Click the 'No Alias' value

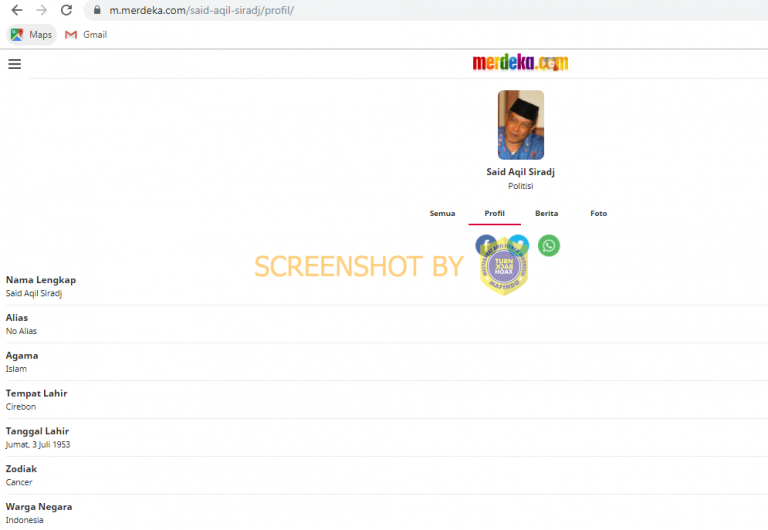(21, 331)
